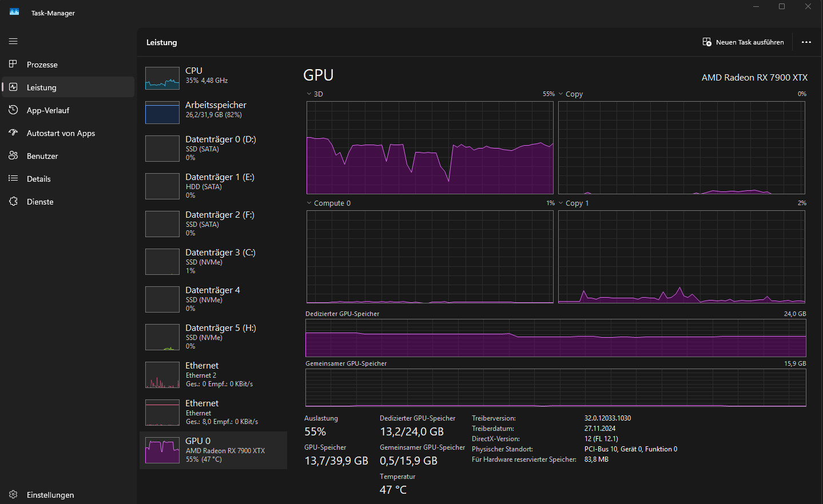Open the Dienste section
823x504 pixels.
(x=41, y=201)
